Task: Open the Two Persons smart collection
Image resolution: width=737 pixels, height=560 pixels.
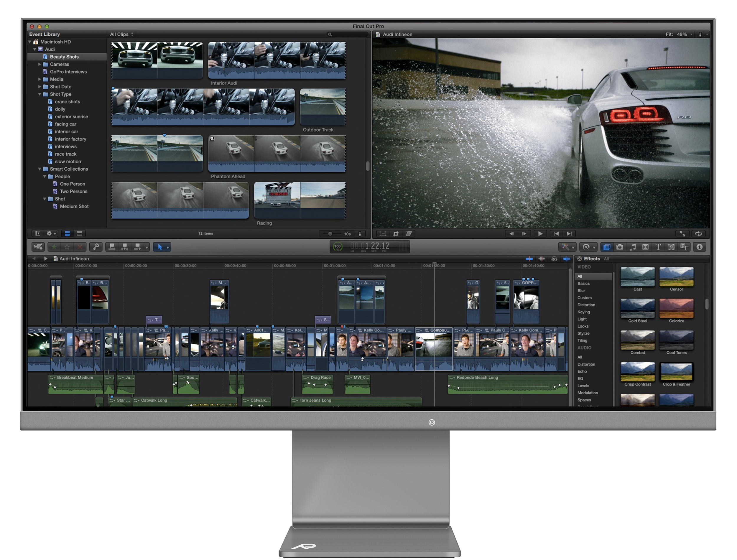Action: (73, 191)
